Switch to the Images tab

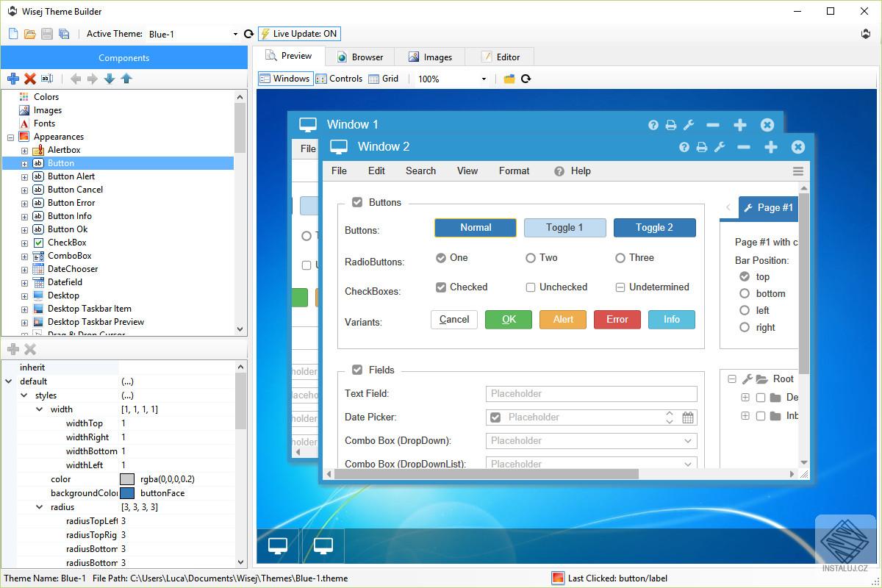[431, 57]
